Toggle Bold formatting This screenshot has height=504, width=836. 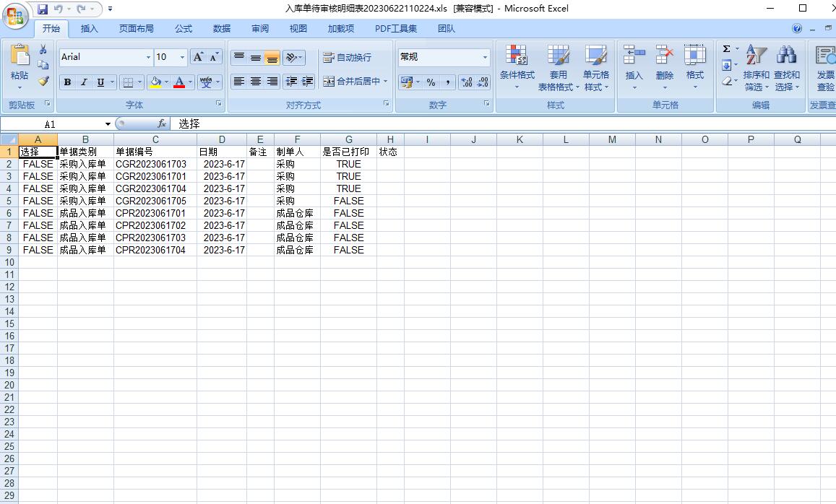(67, 82)
